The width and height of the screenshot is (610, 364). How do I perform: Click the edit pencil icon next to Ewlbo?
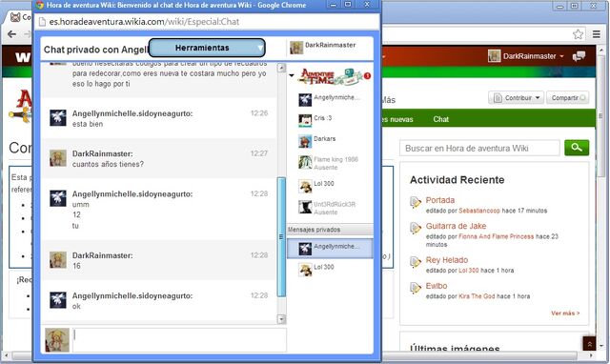416,288
